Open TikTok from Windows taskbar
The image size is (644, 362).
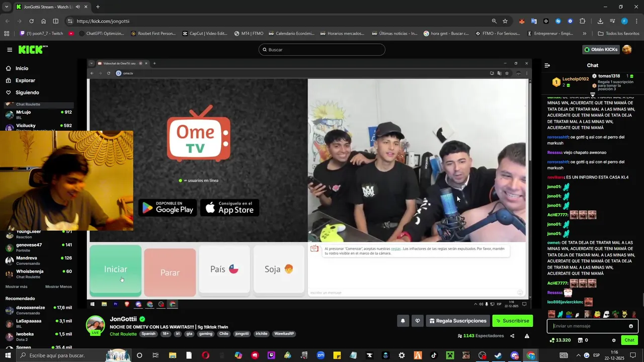[x=434, y=355]
